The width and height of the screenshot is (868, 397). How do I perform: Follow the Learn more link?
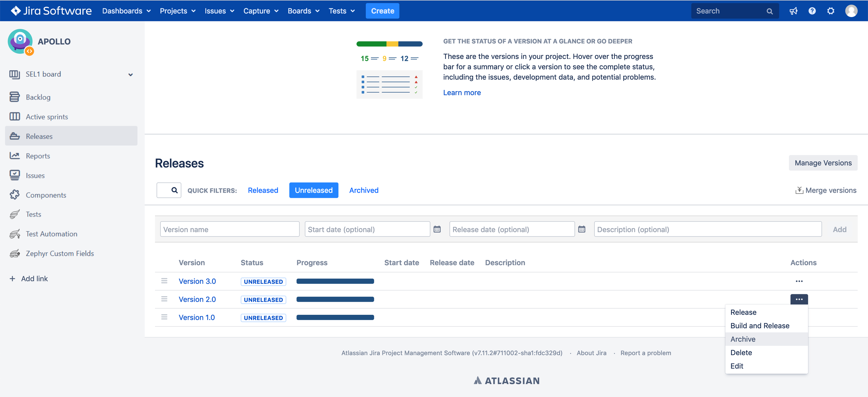462,93
